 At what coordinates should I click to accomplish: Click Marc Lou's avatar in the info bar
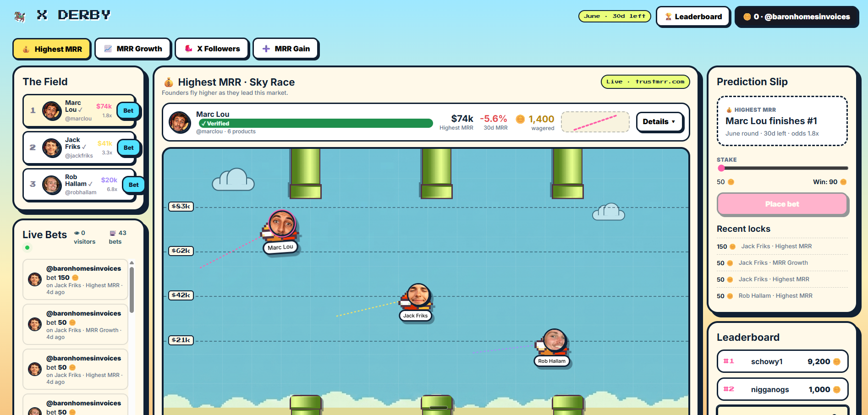click(180, 122)
